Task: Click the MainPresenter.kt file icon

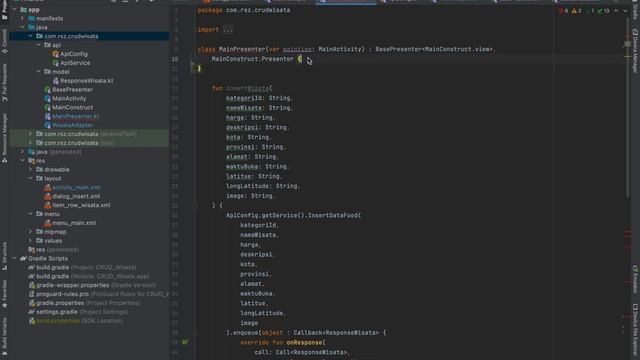Action: click(47, 116)
